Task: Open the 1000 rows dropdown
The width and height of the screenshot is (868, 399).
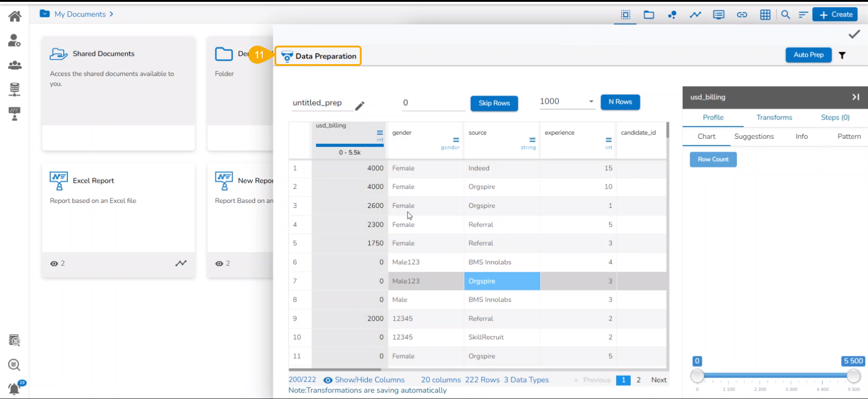Action: coord(590,102)
